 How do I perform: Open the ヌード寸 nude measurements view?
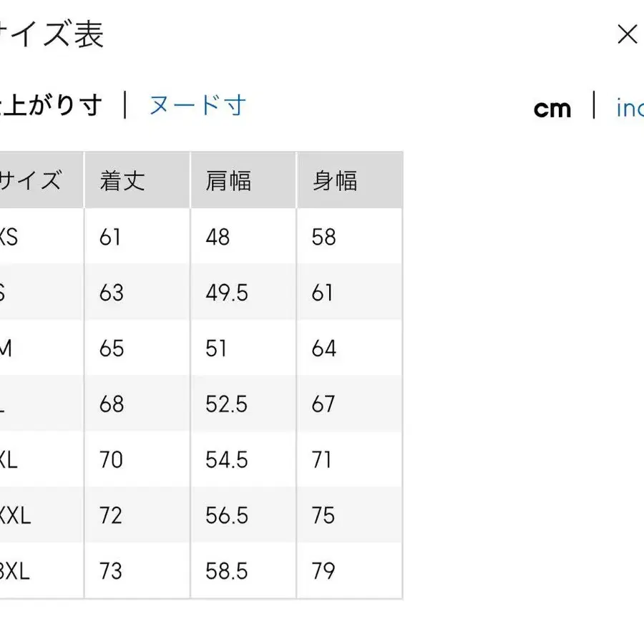[198, 104]
